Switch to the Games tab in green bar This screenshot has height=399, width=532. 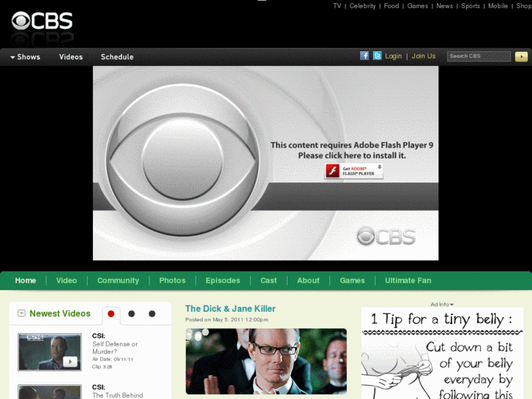tap(352, 280)
